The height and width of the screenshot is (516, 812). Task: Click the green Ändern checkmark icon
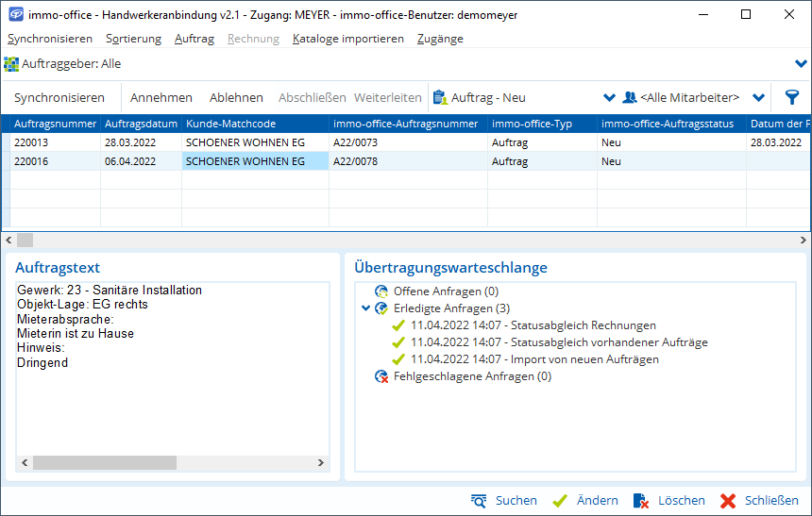560,501
